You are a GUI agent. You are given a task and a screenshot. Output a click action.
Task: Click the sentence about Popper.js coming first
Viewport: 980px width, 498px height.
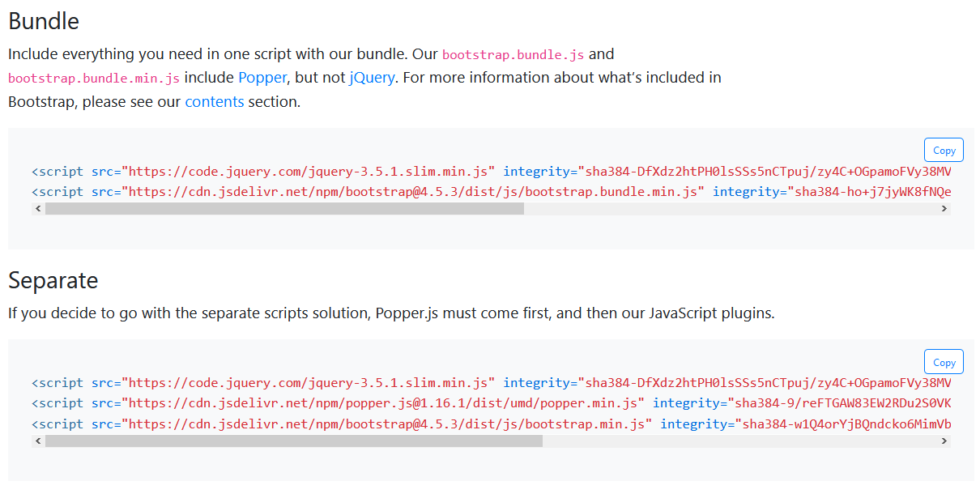pos(391,313)
